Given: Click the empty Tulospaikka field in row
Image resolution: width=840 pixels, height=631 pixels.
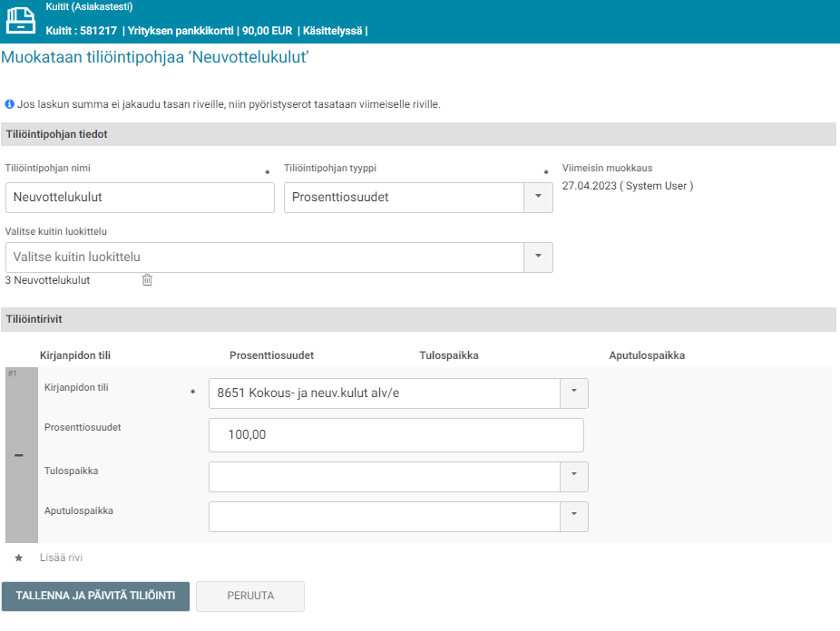Looking at the screenshot, I should click(384, 477).
